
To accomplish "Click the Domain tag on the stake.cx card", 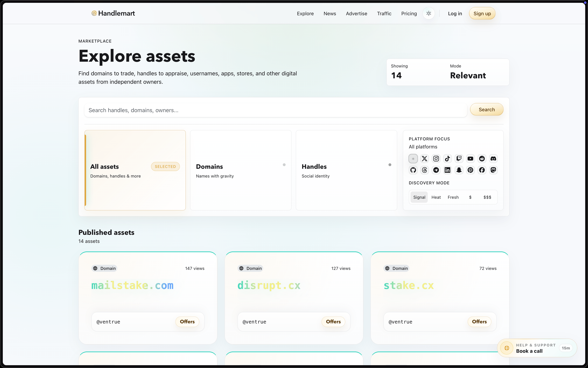I will [397, 268].
